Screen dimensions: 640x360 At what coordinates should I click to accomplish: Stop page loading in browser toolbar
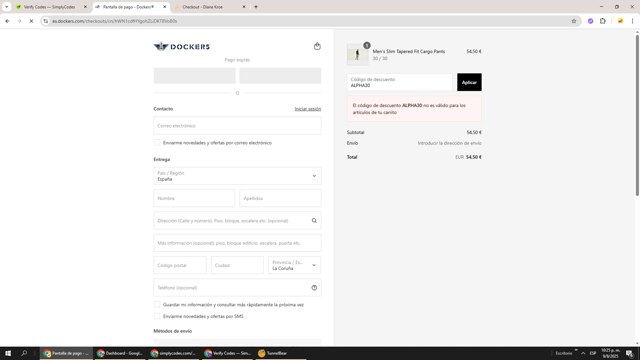coord(31,21)
